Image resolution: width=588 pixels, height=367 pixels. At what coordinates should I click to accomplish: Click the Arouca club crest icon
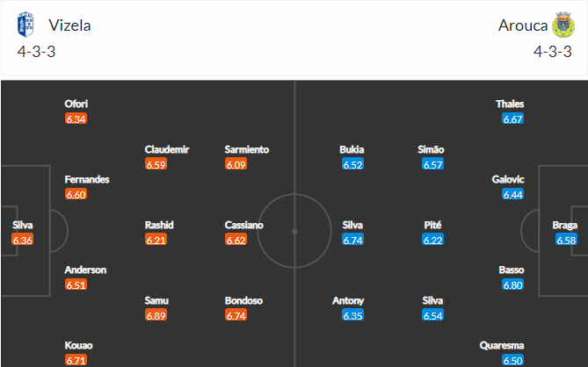point(563,25)
